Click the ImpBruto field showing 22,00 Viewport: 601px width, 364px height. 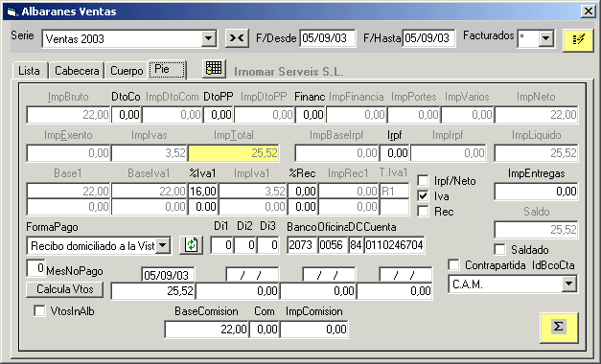(69, 115)
